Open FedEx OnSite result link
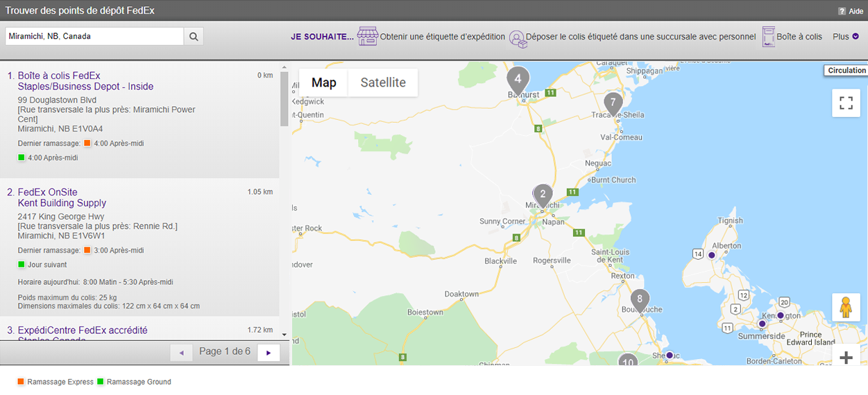This screenshot has height=395, width=868. click(48, 192)
